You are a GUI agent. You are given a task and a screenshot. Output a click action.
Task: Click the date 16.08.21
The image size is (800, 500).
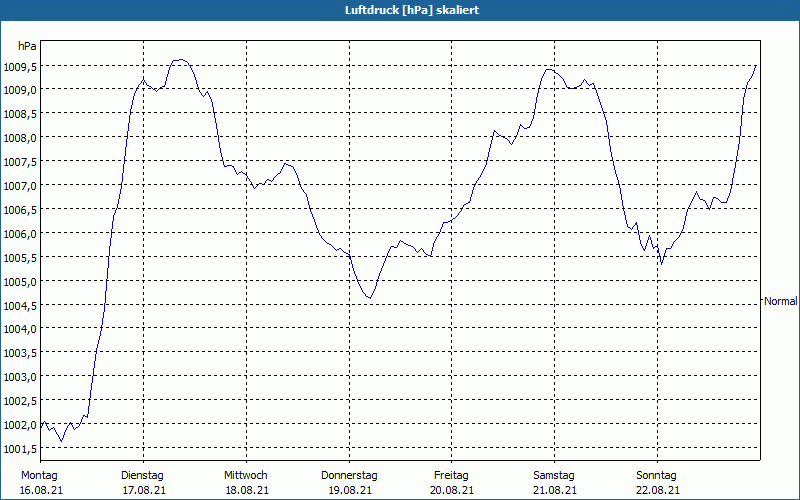41,490
